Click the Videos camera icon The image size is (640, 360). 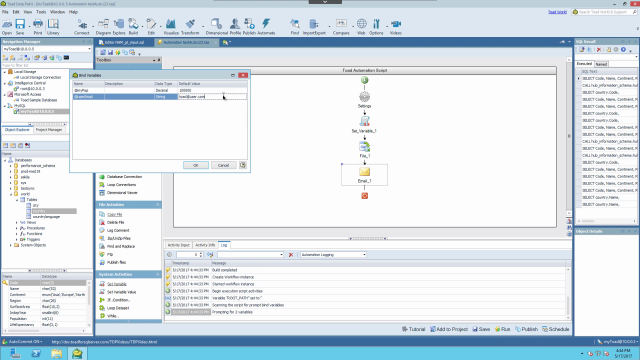(396, 27)
